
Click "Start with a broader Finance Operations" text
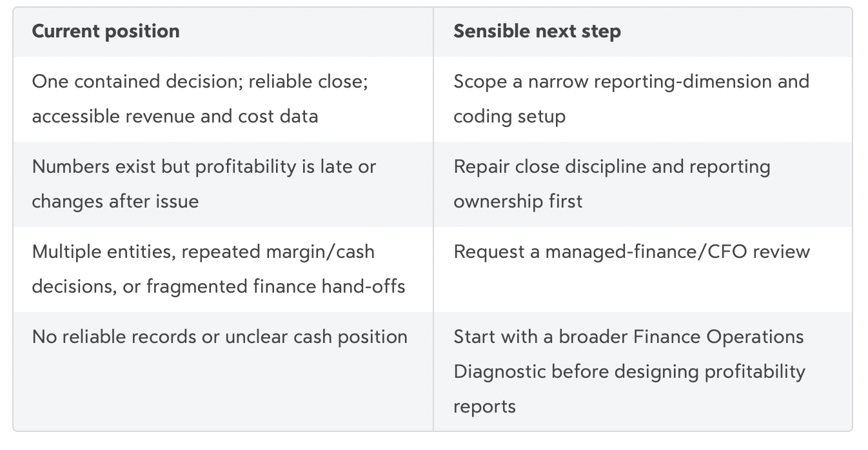point(629,337)
